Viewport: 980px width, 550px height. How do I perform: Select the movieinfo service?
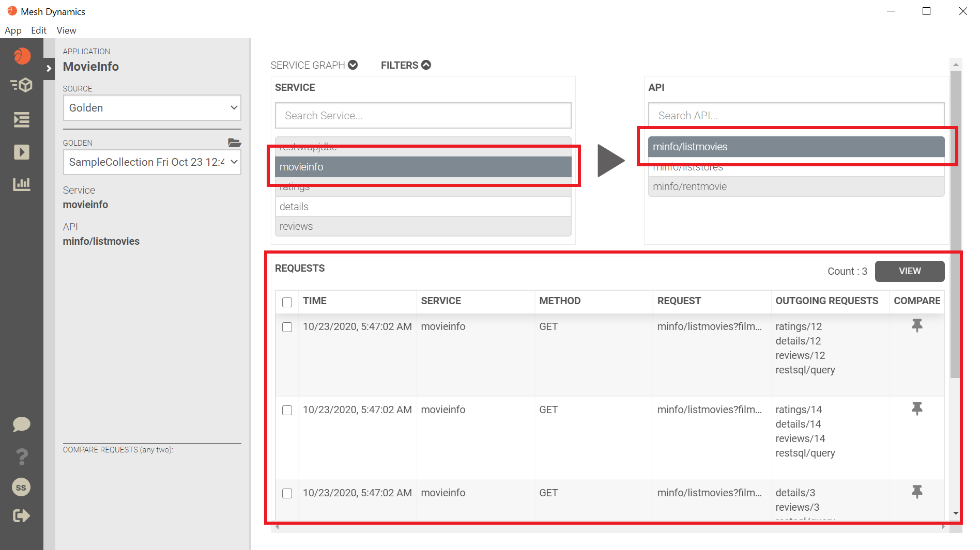423,167
